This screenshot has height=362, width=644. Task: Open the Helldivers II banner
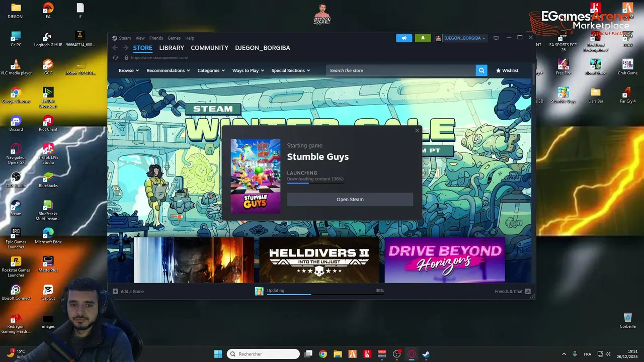click(319, 260)
